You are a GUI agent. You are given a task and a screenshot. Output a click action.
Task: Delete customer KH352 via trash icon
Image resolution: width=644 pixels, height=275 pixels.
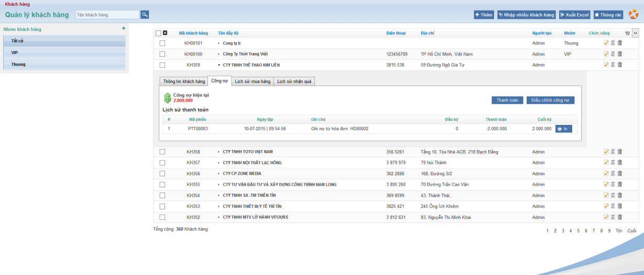pos(619,217)
